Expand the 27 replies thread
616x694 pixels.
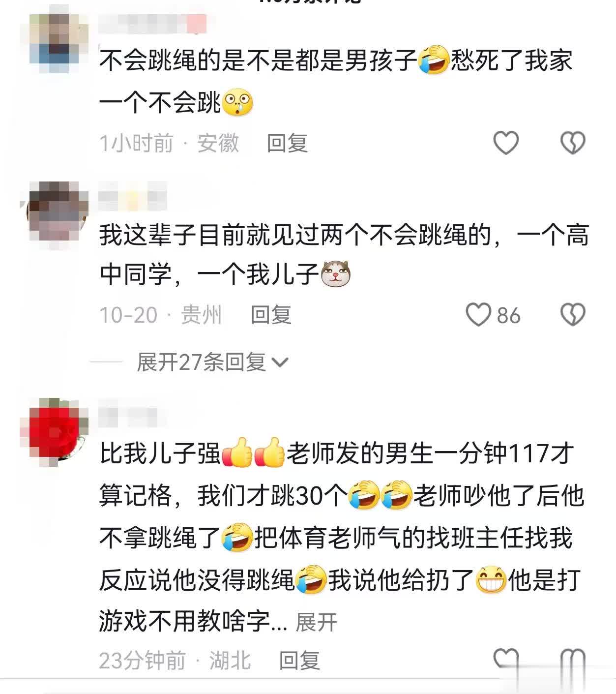(x=212, y=362)
